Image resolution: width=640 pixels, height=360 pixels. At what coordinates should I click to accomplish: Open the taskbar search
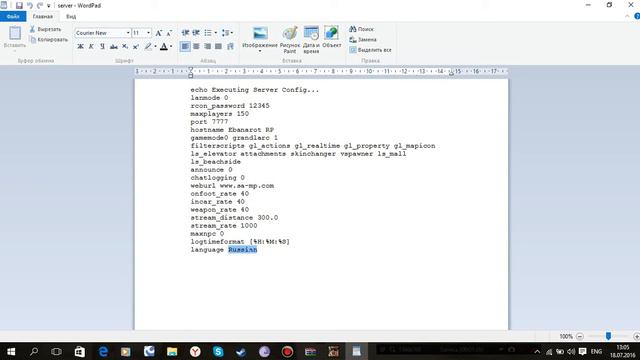coord(34,351)
